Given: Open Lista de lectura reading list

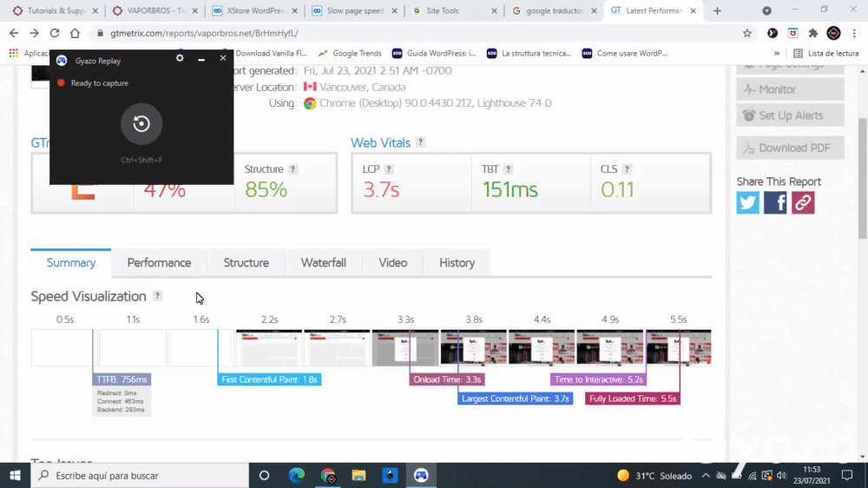Looking at the screenshot, I should [826, 53].
